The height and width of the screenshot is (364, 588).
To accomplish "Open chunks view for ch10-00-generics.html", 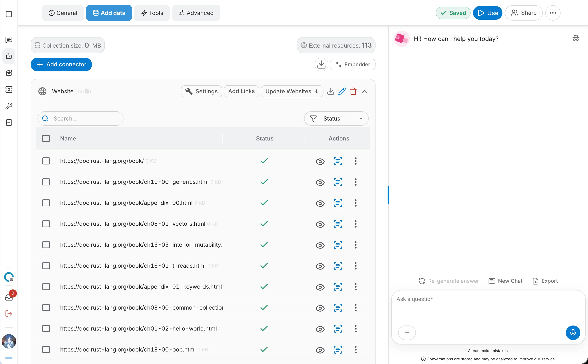I will [338, 182].
